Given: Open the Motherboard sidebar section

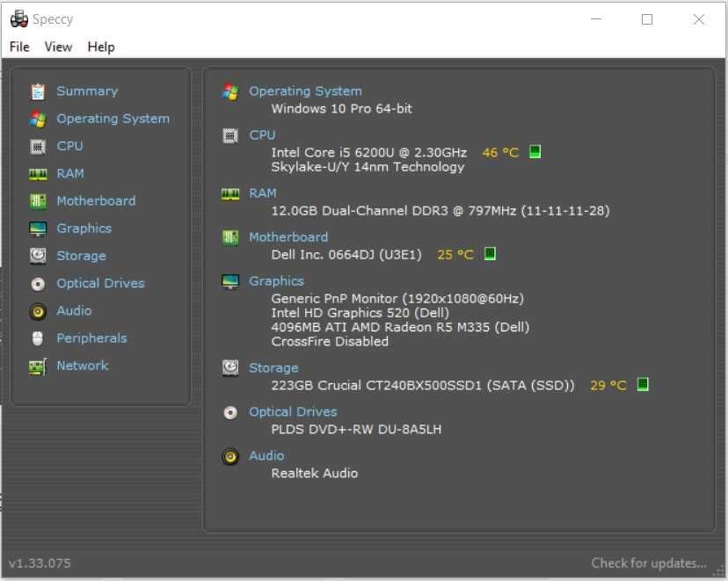Looking at the screenshot, I should 96,201.
